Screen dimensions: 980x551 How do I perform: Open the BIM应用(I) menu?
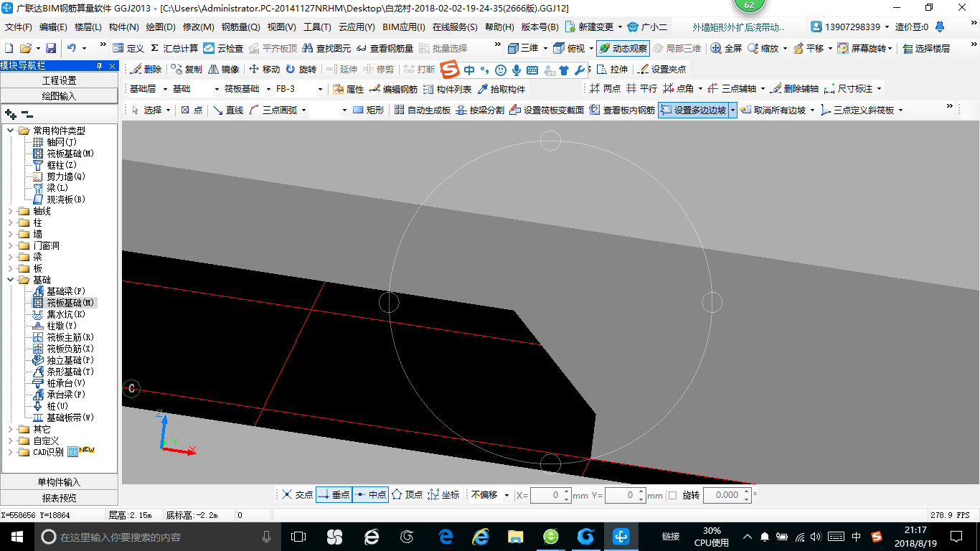(404, 27)
